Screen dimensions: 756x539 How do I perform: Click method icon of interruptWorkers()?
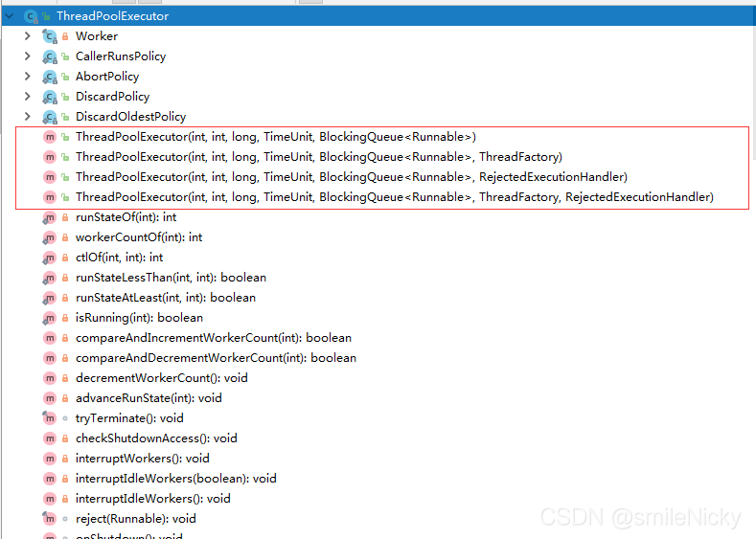coord(50,459)
